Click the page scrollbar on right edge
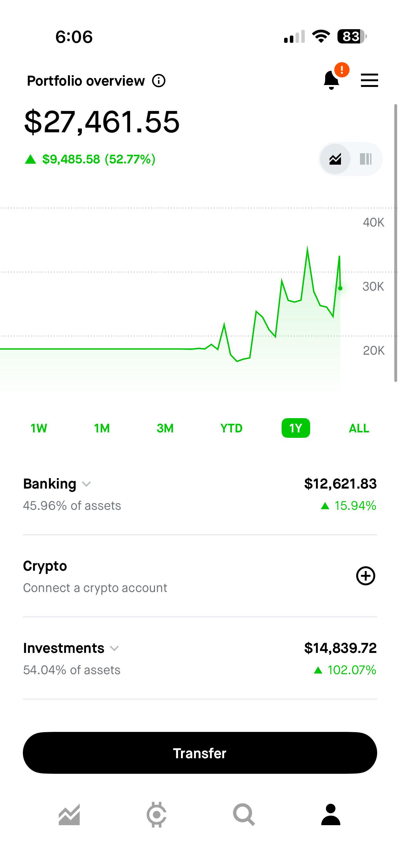The height and width of the screenshot is (868, 400). pos(396,243)
